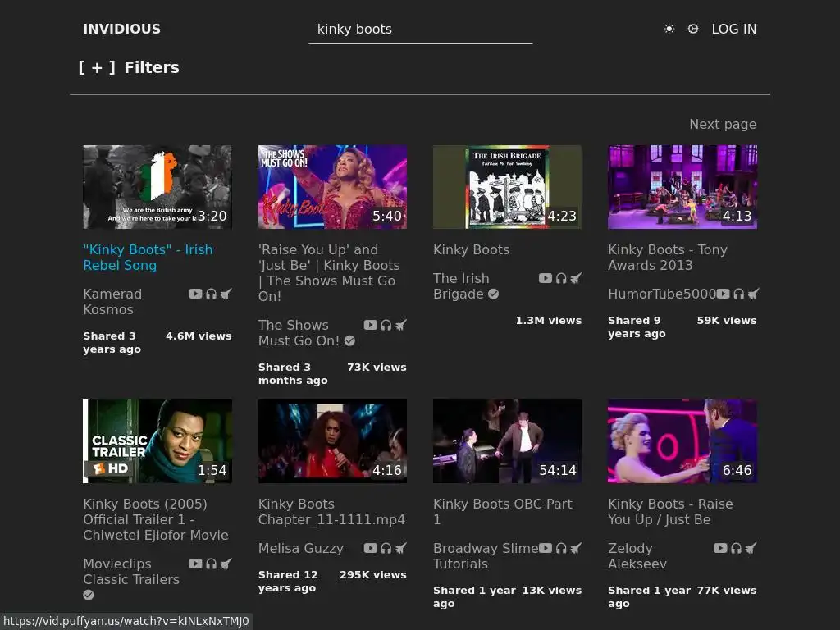Audio mode headphones icon for Broadway Slime video
Viewport: 840px width, 630px height.
click(x=561, y=548)
